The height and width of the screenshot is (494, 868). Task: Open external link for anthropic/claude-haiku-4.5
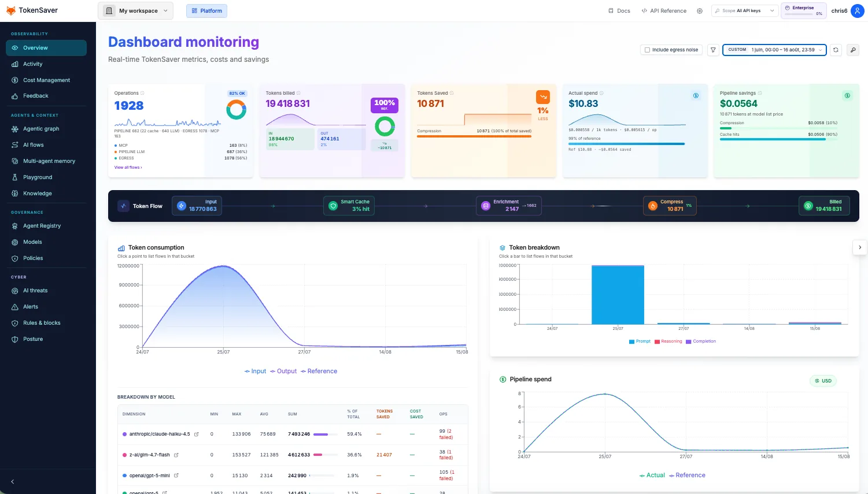[x=197, y=434]
